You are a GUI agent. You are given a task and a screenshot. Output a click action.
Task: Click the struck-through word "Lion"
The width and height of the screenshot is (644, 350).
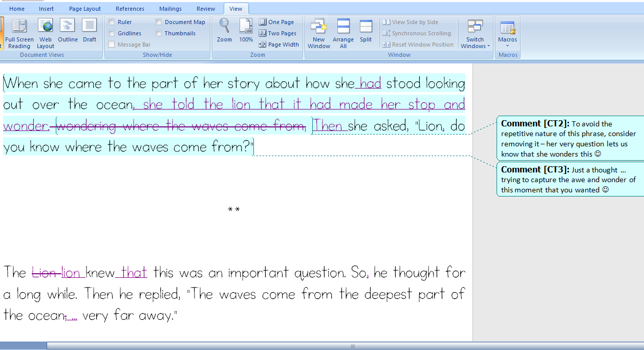(45, 273)
